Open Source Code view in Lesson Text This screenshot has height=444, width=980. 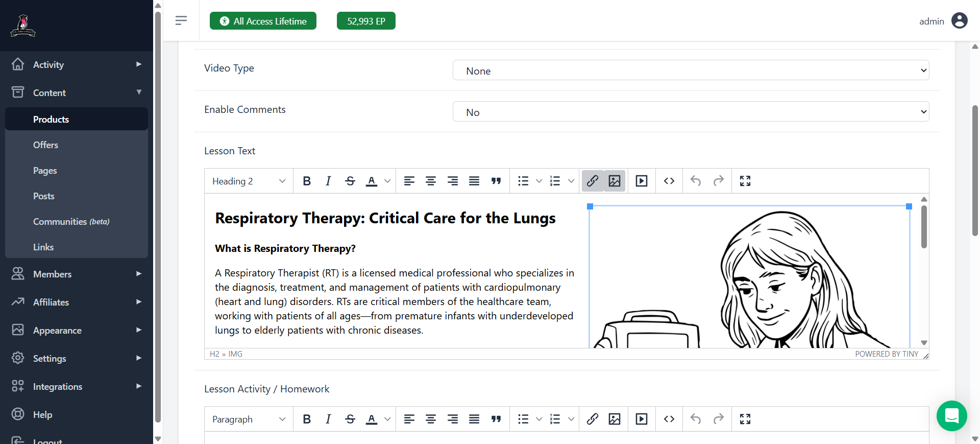tap(669, 181)
